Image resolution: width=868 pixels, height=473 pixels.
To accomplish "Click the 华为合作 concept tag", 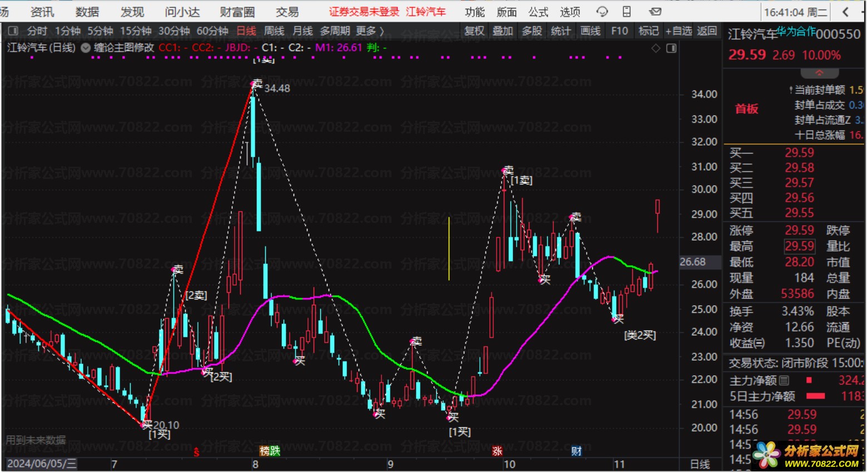I will coord(796,31).
